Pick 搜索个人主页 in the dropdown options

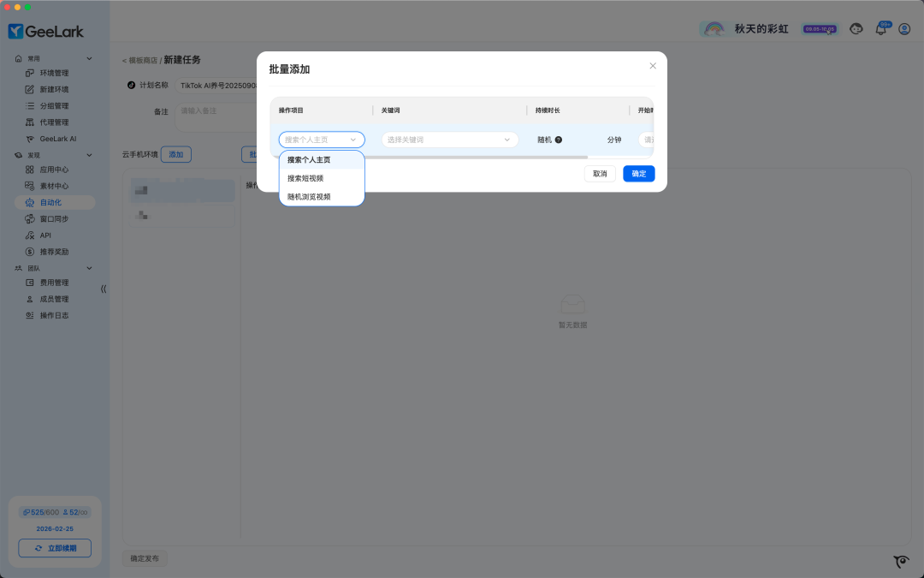[x=309, y=160]
